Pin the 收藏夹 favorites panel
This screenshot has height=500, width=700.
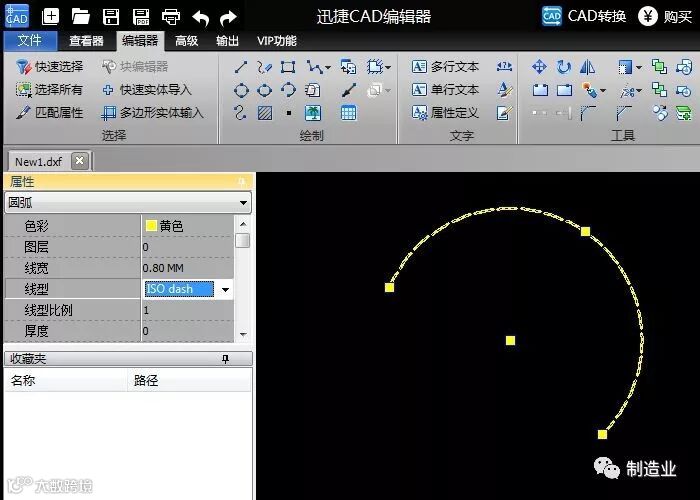(225, 359)
